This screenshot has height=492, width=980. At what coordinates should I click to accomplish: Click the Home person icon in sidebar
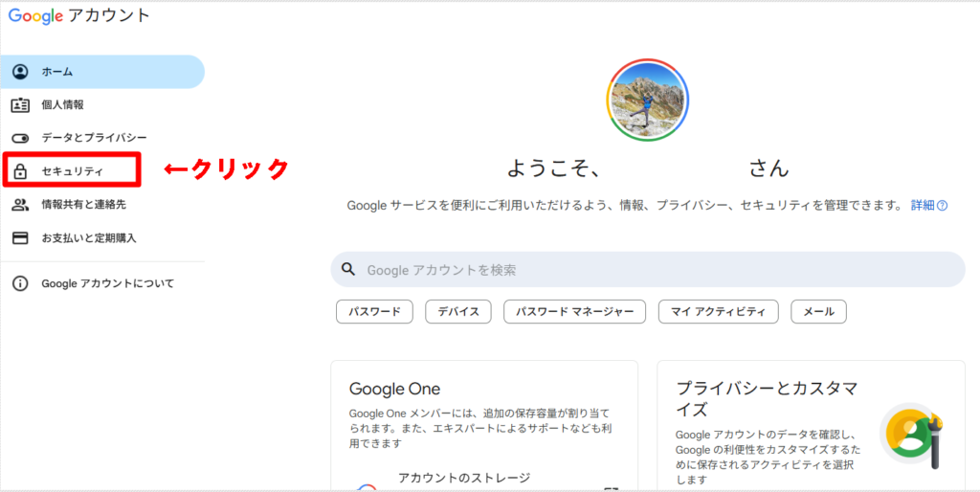[20, 72]
